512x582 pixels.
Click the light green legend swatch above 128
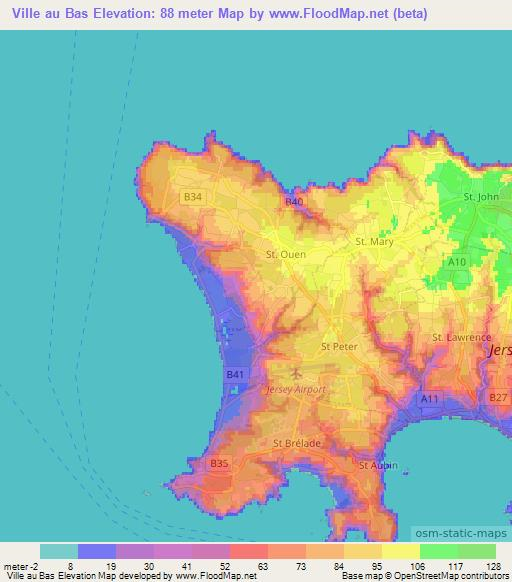point(477,551)
